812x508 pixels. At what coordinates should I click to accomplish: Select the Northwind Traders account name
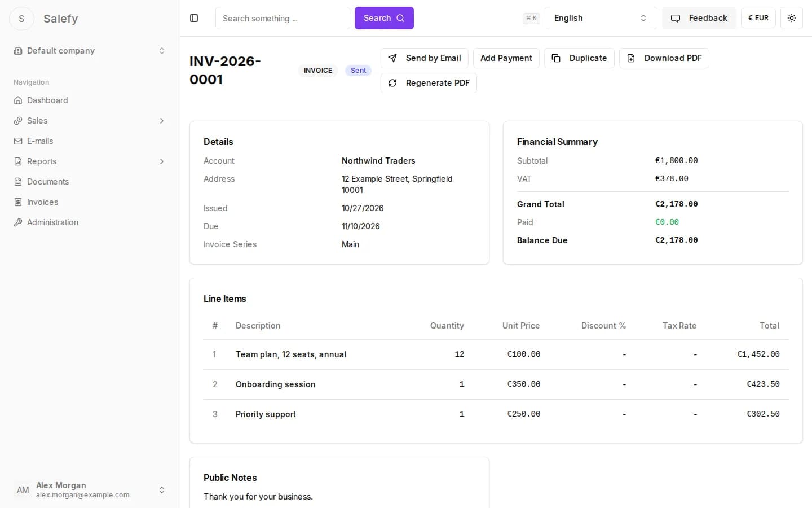pyautogui.click(x=378, y=161)
